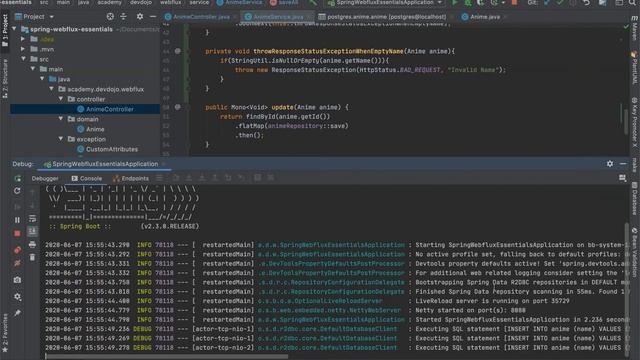The image size is (640, 360).
Task: Hide the Project panel
Action: (153, 17)
